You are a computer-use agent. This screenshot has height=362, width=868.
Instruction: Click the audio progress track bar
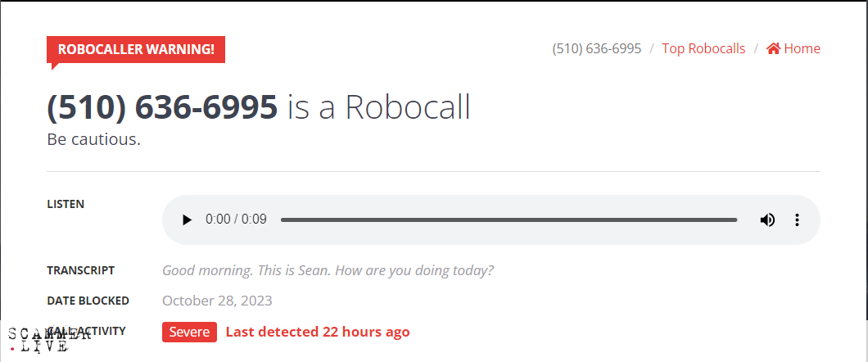coord(509,219)
